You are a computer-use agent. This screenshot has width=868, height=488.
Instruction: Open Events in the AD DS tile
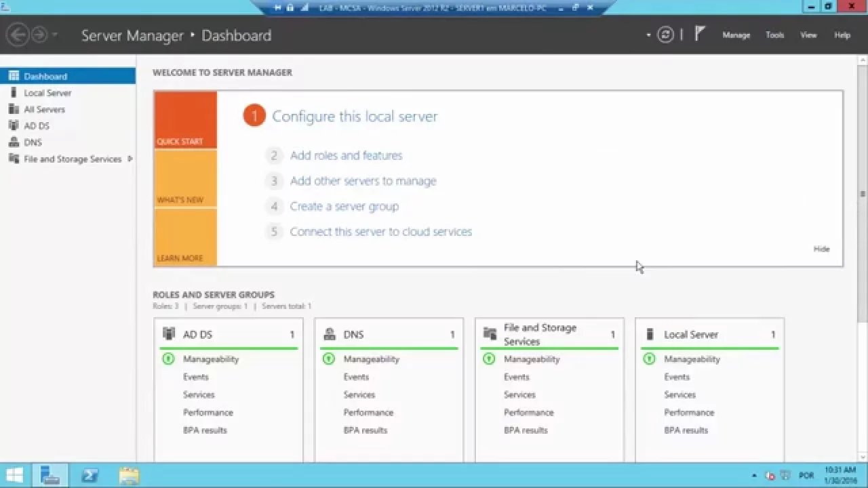click(195, 377)
